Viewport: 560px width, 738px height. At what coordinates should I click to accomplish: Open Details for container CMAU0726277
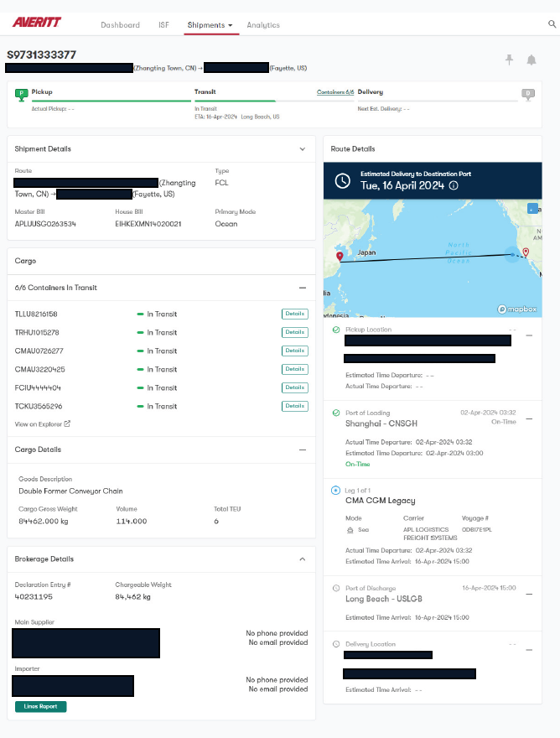pyautogui.click(x=294, y=351)
